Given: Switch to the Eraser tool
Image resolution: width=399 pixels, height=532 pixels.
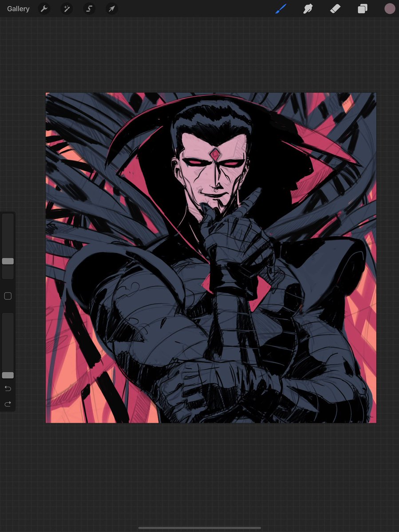Looking at the screenshot, I should pyautogui.click(x=335, y=8).
